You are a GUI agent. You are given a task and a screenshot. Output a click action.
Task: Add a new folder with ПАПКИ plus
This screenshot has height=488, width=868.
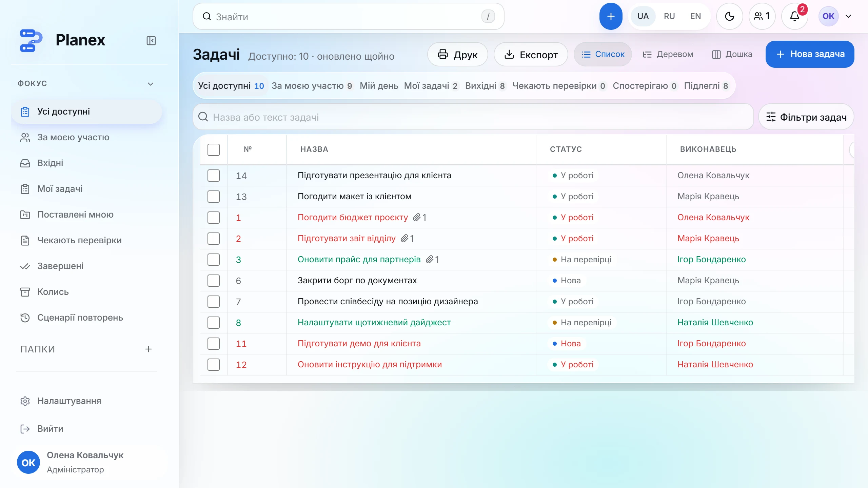click(149, 349)
